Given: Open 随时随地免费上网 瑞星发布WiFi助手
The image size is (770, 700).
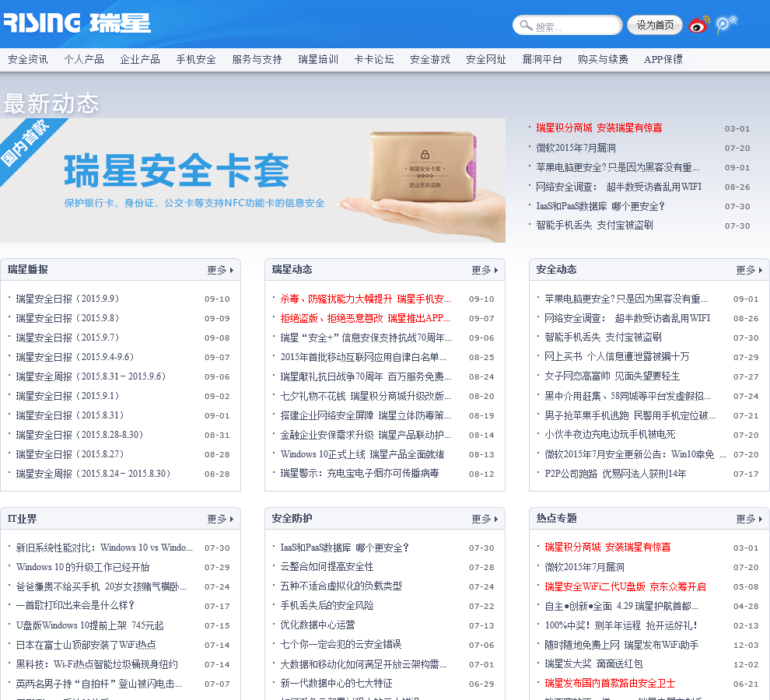Looking at the screenshot, I should (621, 645).
